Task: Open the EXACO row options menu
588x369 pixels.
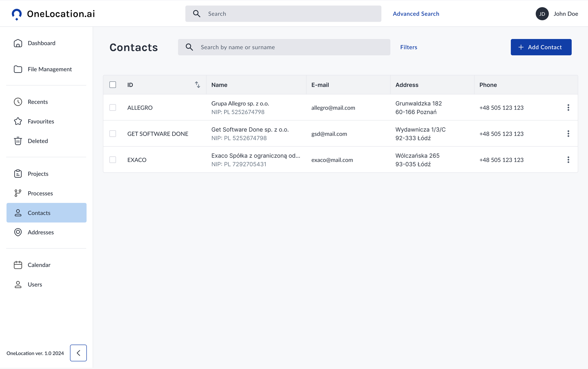Action: pyautogui.click(x=568, y=160)
